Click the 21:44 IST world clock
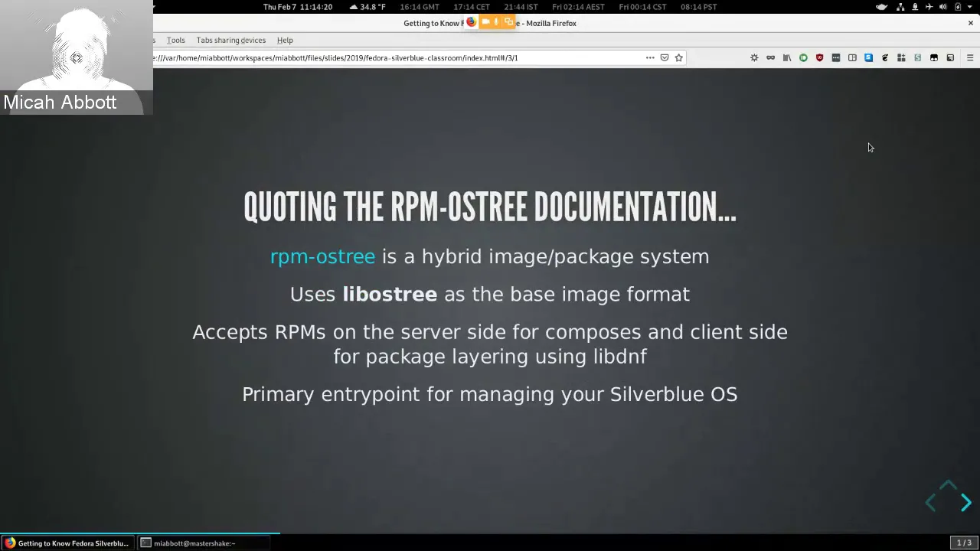 pyautogui.click(x=521, y=7)
